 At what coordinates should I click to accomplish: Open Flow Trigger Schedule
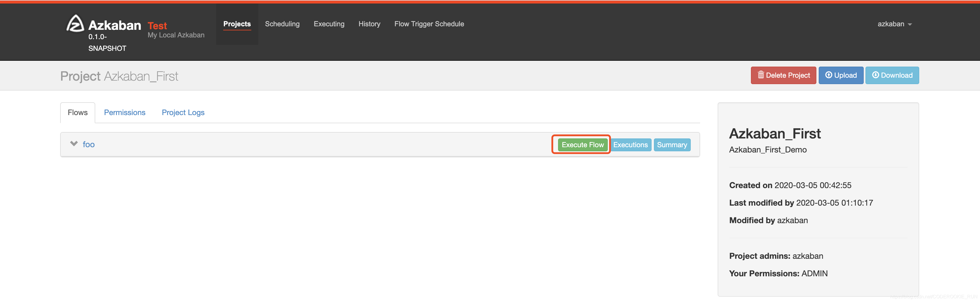tap(429, 24)
